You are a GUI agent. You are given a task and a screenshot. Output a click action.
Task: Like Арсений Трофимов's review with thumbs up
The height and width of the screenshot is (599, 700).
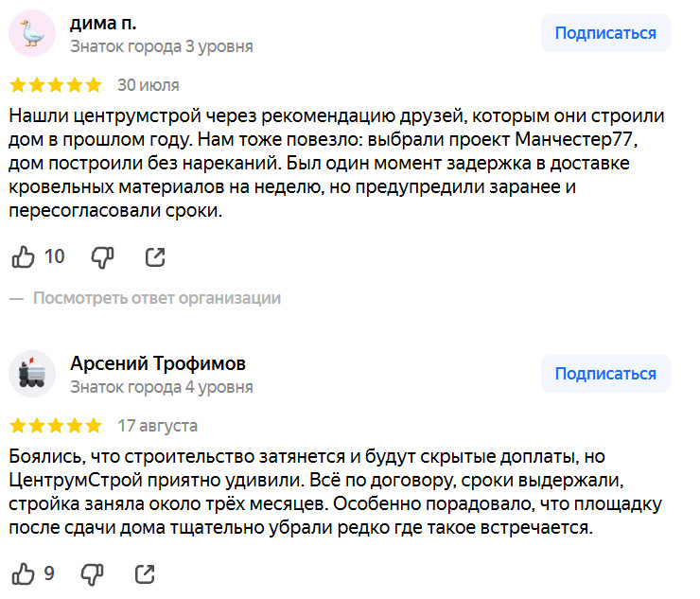[x=23, y=573]
